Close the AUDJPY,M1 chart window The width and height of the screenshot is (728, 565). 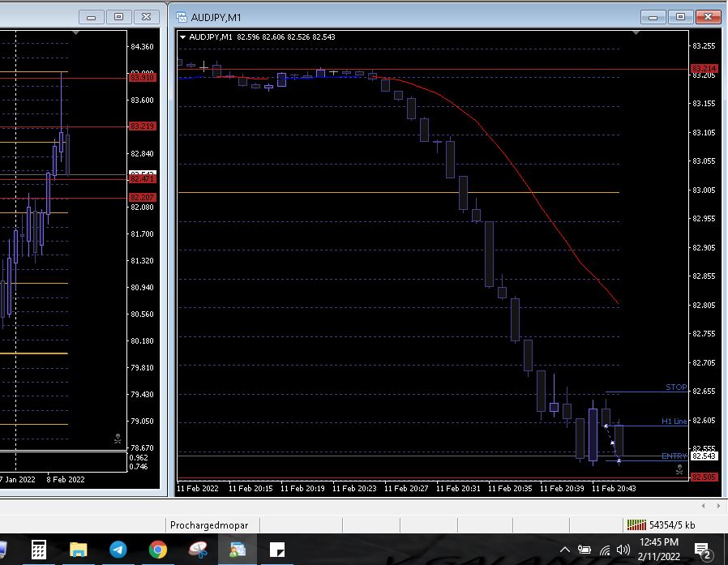pyautogui.click(x=708, y=17)
